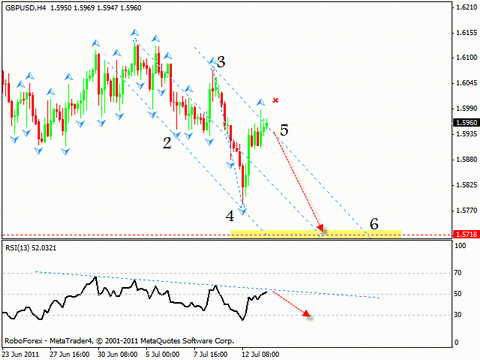Click the GBPUSD,H4 chart title text
Screen dimensions: 480x360
coord(25,8)
